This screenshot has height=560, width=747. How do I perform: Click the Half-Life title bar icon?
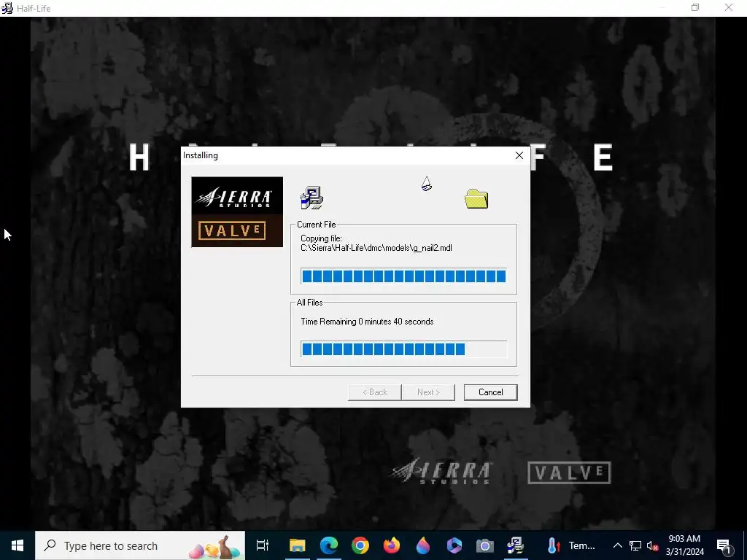(x=7, y=8)
